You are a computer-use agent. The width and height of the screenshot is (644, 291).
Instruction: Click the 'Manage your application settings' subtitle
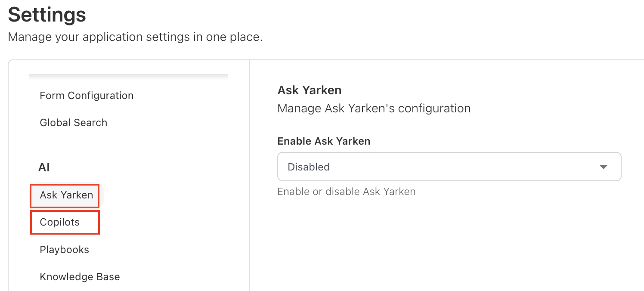pyautogui.click(x=135, y=37)
